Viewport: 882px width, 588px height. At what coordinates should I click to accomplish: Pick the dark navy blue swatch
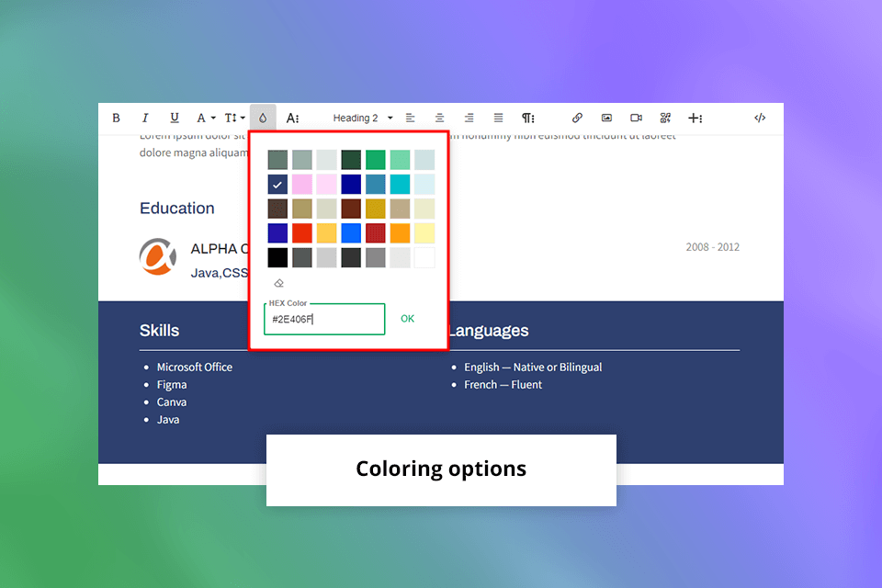pyautogui.click(x=351, y=185)
